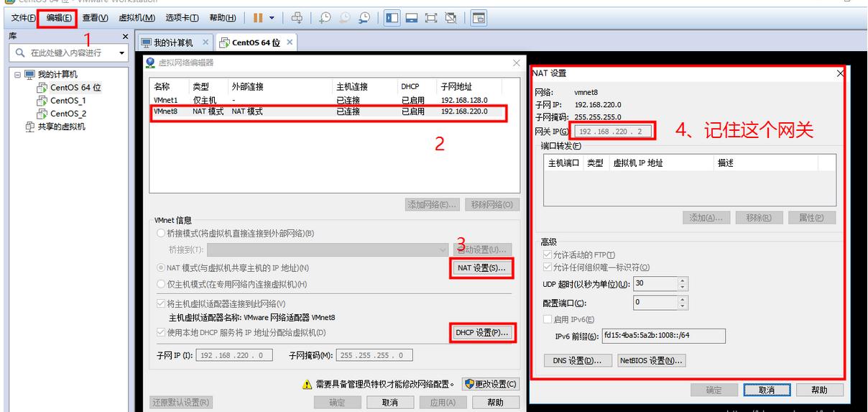
Task: Open the 查看(V) menu
Action: [x=95, y=17]
